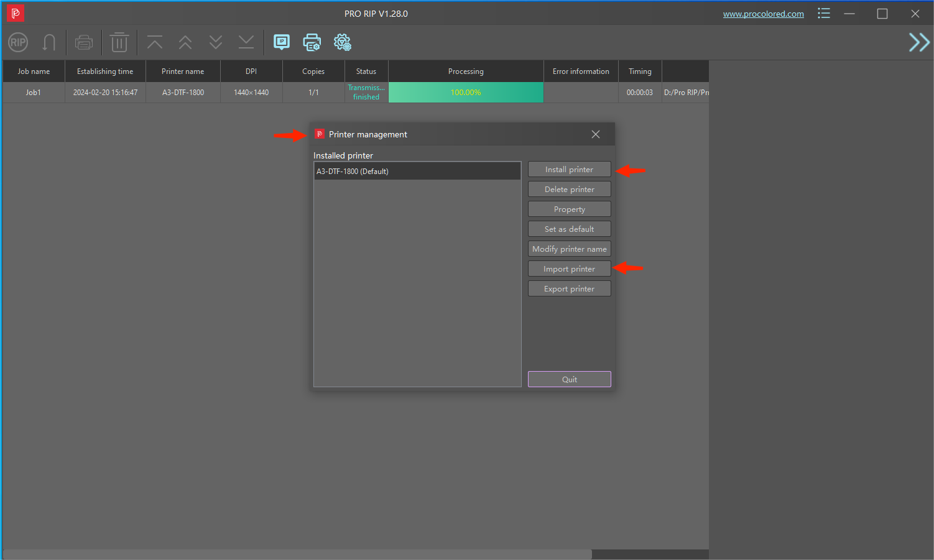Click Job1's 100% progress bar
This screenshot has height=560, width=934.
465,92
